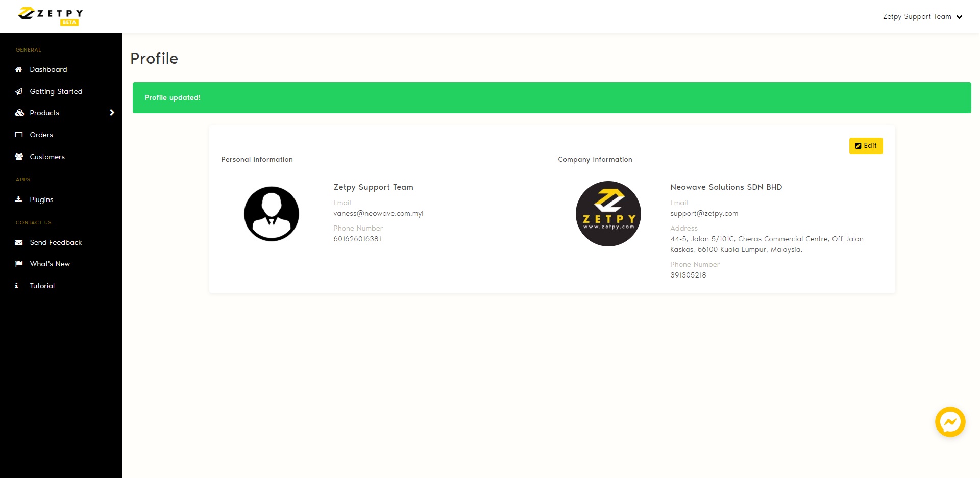Click the personal email vaness@neowave.com.myi

[x=378, y=213]
